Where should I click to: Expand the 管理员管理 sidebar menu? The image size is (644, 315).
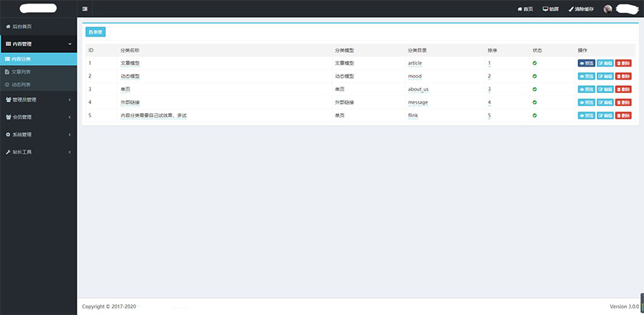38,100
